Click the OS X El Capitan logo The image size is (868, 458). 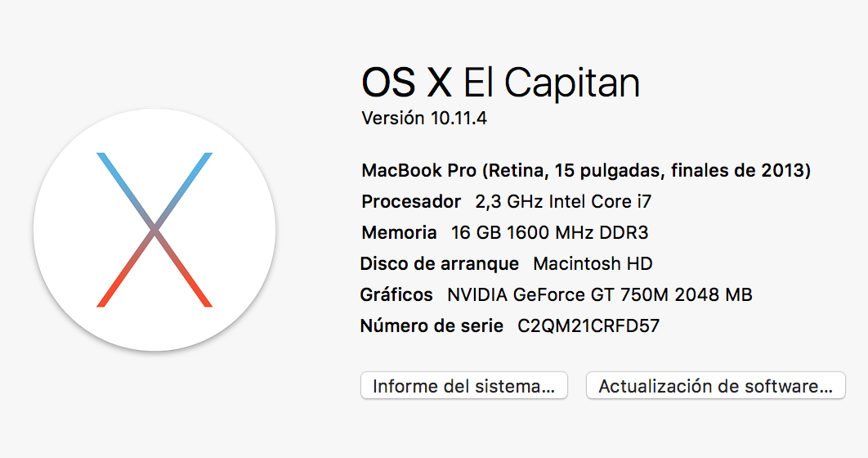(154, 231)
